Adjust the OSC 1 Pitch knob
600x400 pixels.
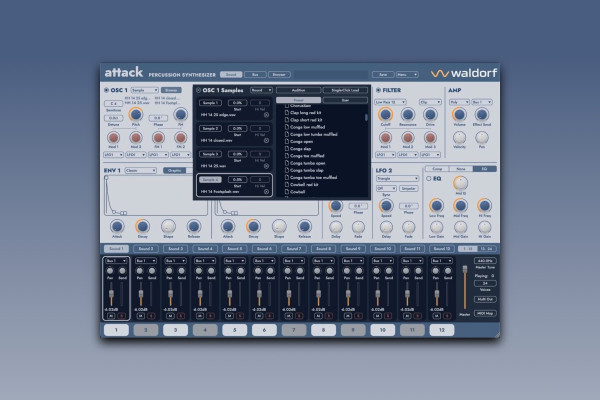(x=135, y=114)
